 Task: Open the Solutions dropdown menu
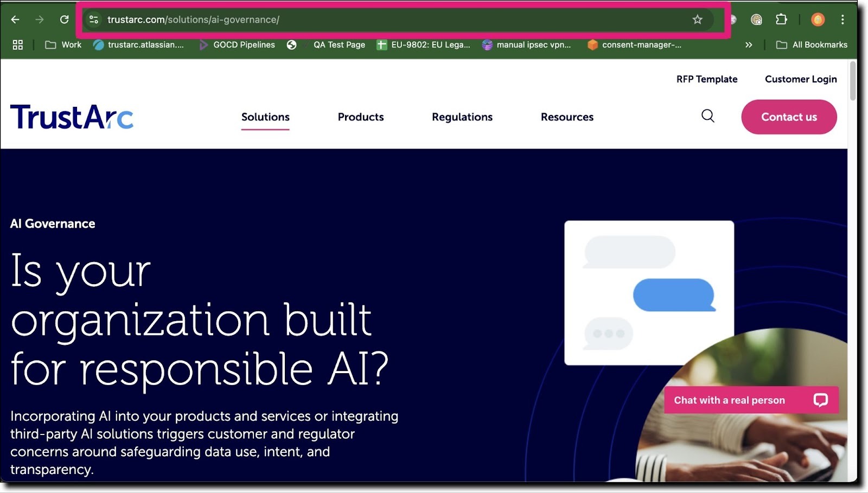(x=265, y=117)
